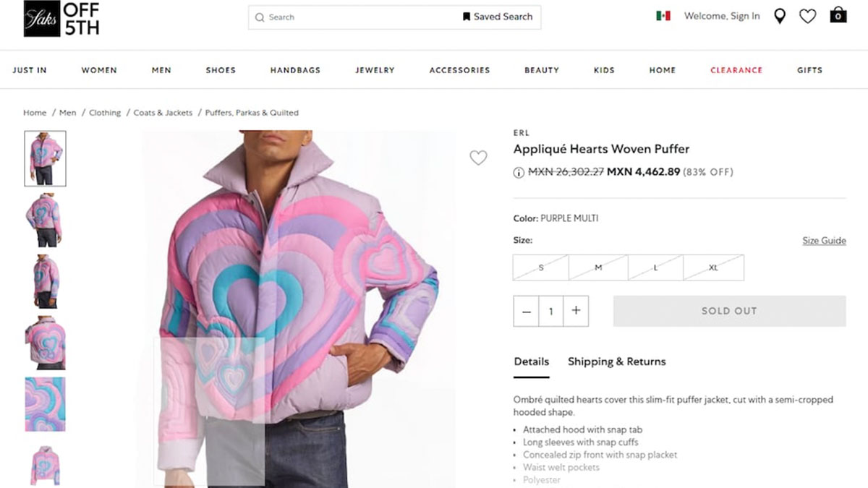Screen dimensions: 868x488
Task: Increase quantity with plus button
Action: (x=576, y=311)
